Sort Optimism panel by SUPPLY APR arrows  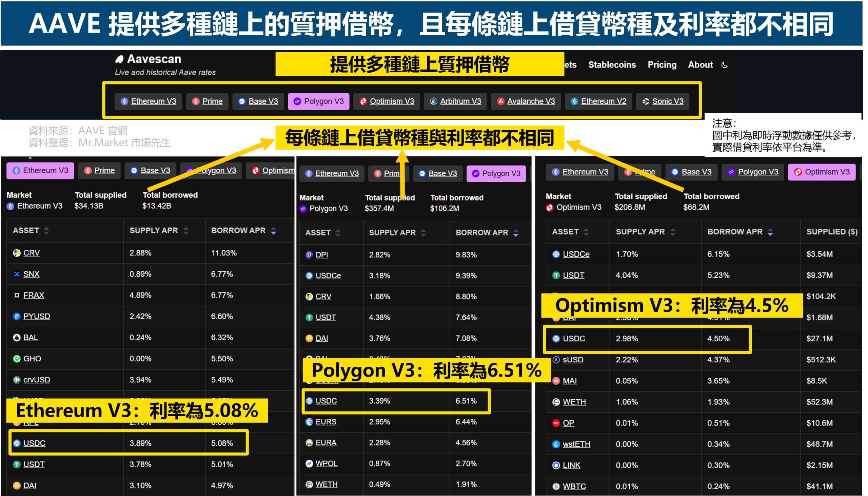coord(673,232)
